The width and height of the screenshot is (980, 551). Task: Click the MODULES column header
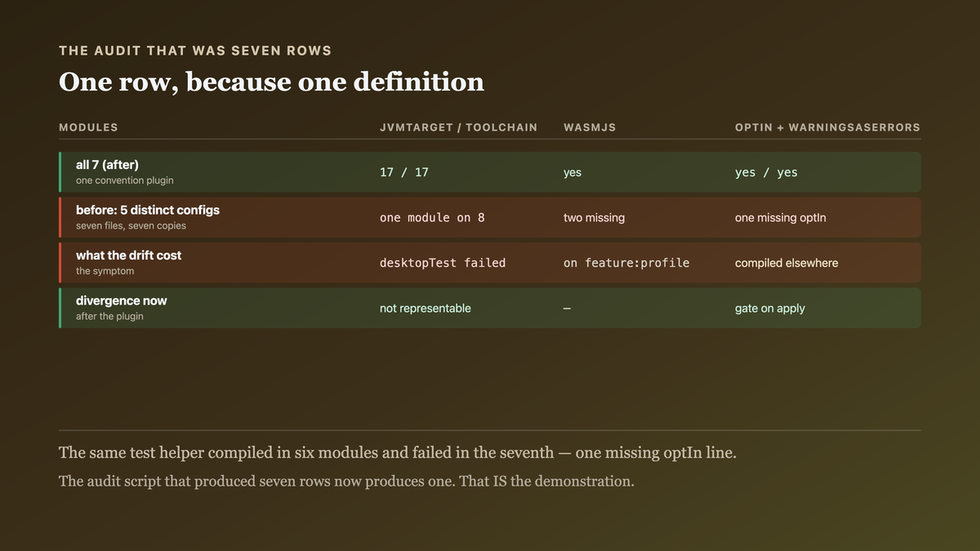(88, 127)
